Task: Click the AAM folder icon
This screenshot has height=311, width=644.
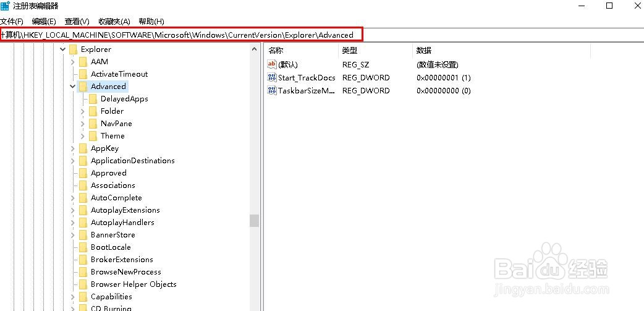Action: [83, 62]
